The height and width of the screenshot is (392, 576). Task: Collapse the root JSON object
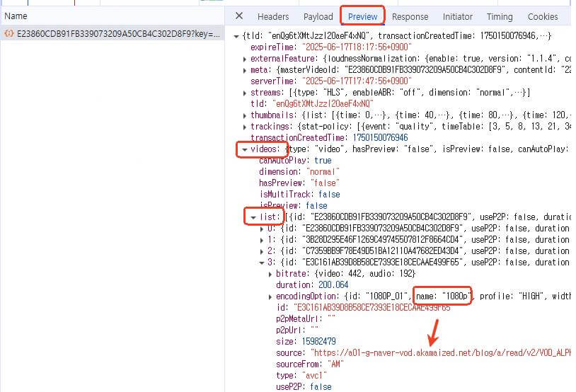pos(236,35)
